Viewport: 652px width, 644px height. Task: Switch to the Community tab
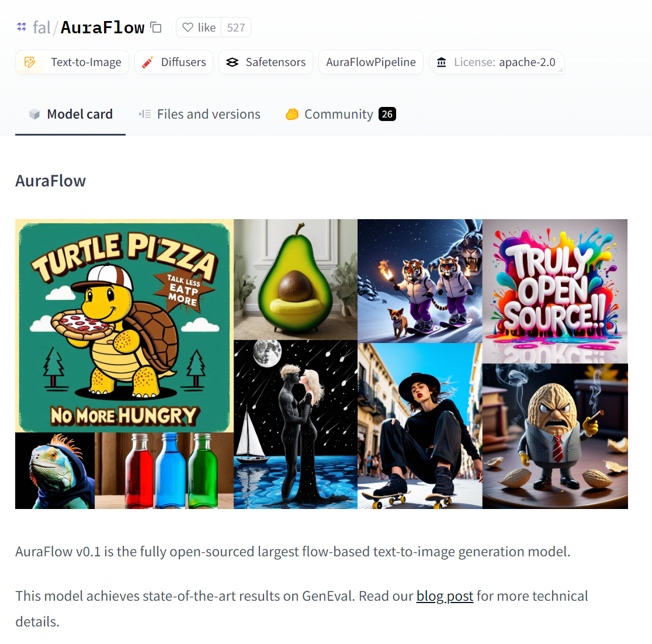[x=341, y=114]
